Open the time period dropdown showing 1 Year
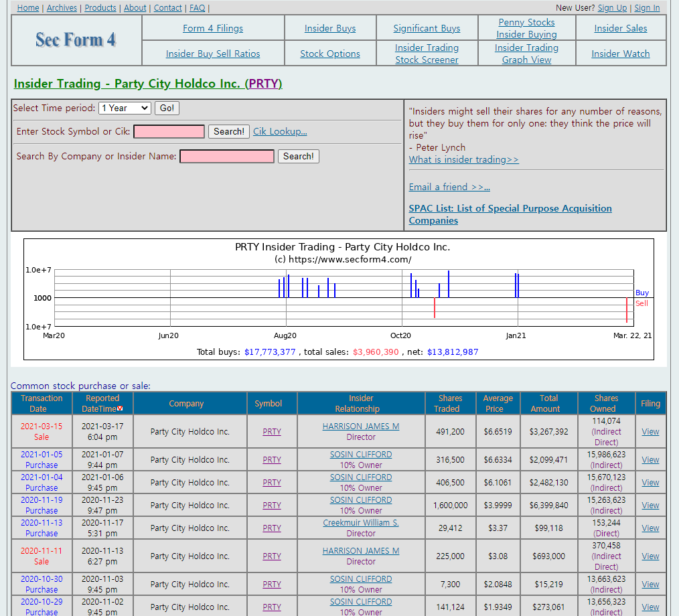Viewport: 679px width, 616px height. (x=125, y=108)
